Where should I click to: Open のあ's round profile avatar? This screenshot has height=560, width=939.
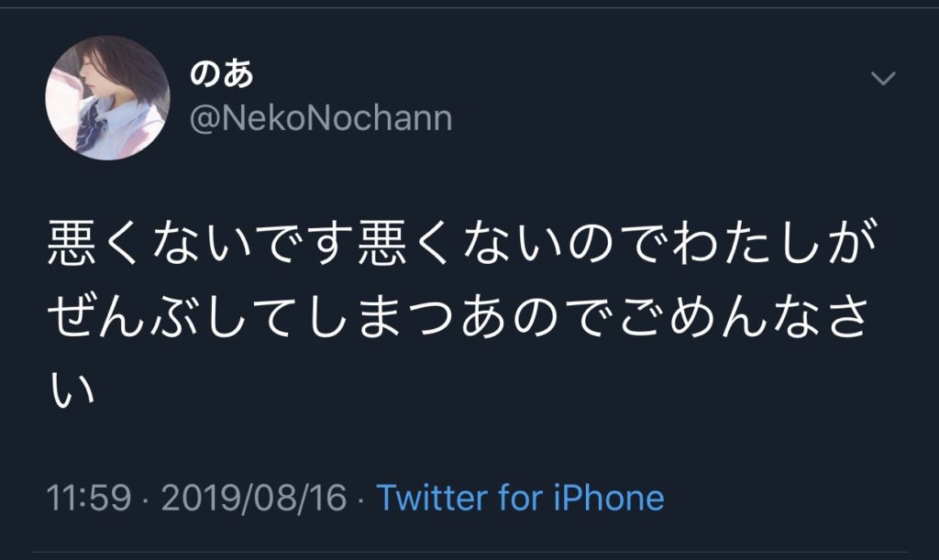point(108,97)
